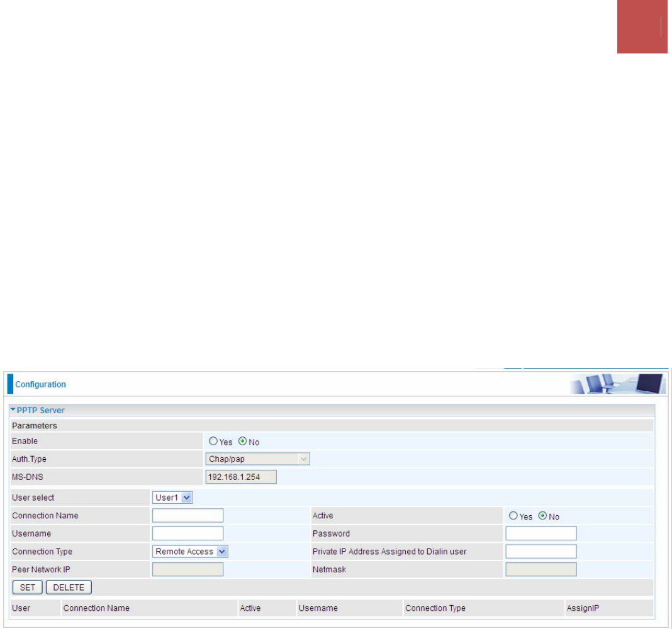Click the PPTP Server title text
Viewport: 672px width, 629px height.
(41, 410)
